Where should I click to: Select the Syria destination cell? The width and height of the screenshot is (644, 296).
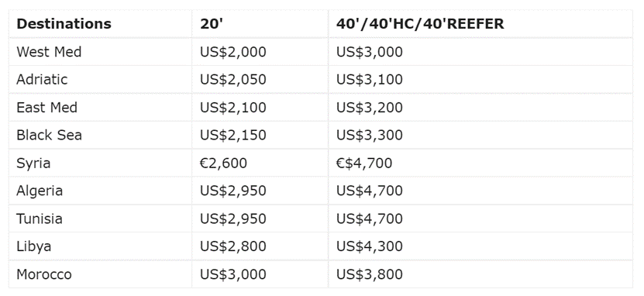pos(100,163)
